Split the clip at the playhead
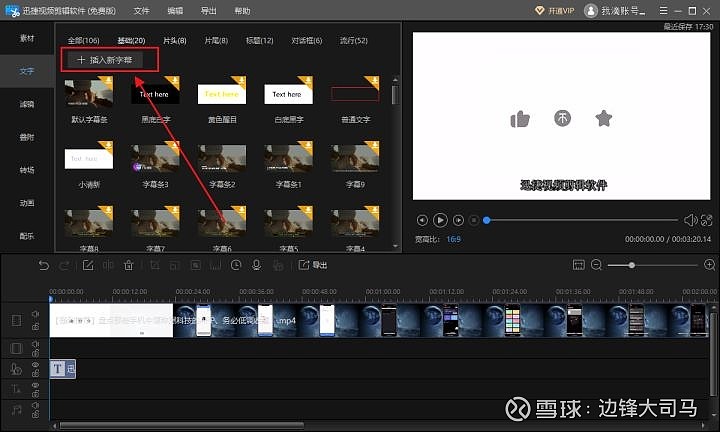This screenshot has width=720, height=432. (x=108, y=265)
